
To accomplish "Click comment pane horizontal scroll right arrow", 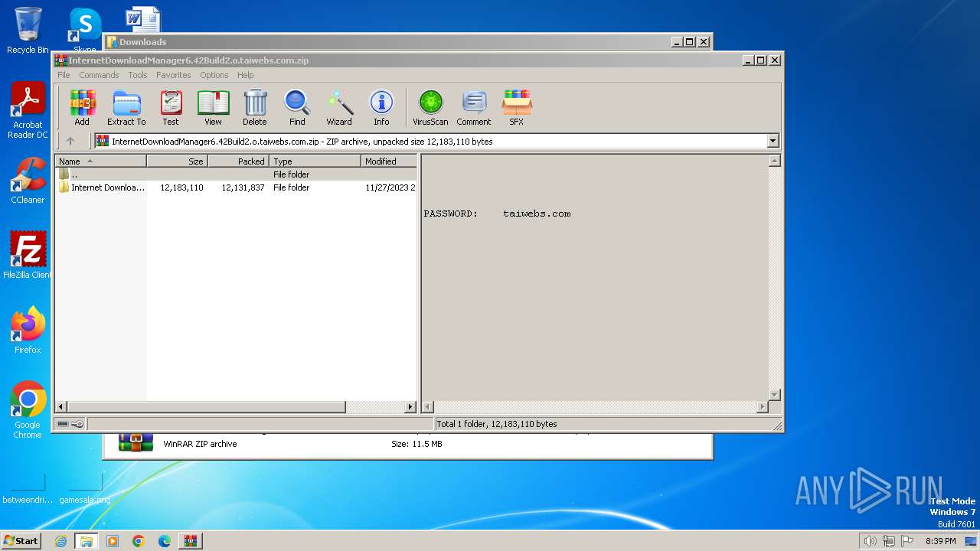I will 762,407.
